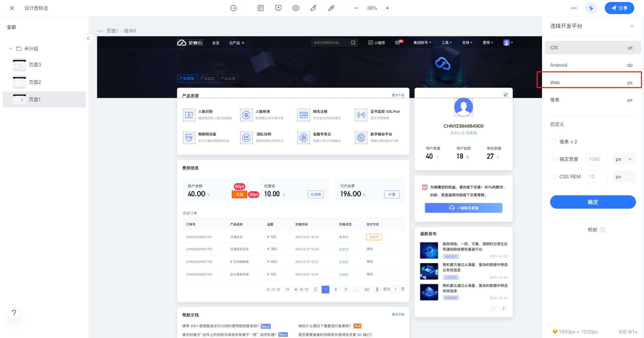Choose the 像素 px option
Image resolution: width=644 pixels, height=338 pixels.
(x=593, y=100)
